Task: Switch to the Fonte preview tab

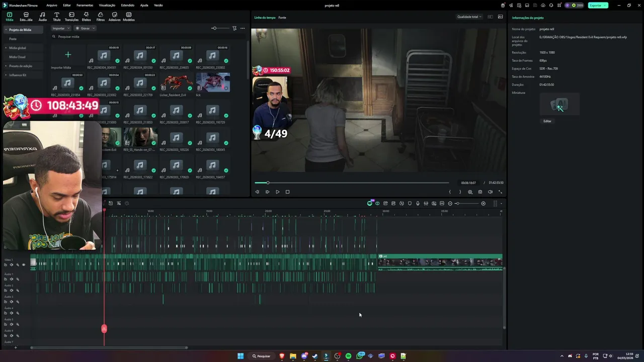Action: click(282, 18)
